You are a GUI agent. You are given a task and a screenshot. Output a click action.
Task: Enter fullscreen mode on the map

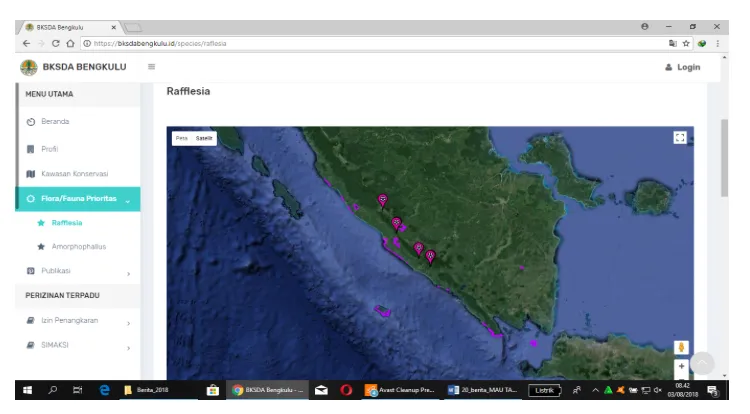681,139
